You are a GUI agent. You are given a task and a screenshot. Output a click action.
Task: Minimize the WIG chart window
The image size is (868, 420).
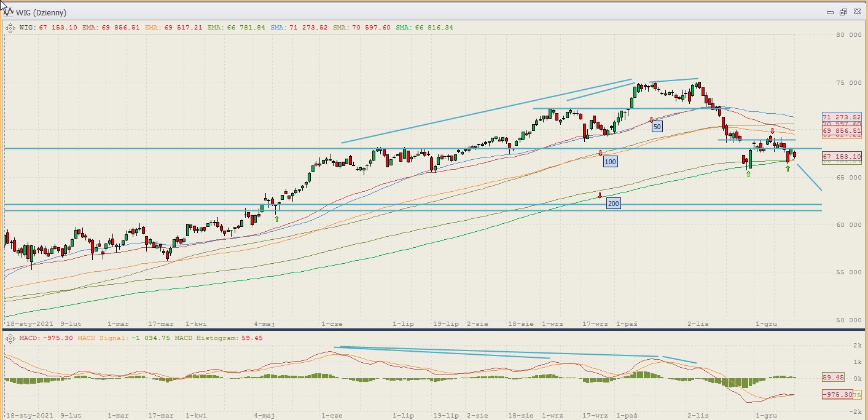pyautogui.click(x=830, y=12)
